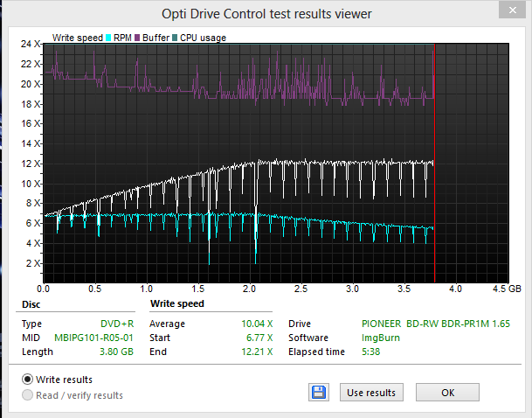Click the MID value MBIPG101-R05-01
The image size is (532, 418).
coord(93,338)
